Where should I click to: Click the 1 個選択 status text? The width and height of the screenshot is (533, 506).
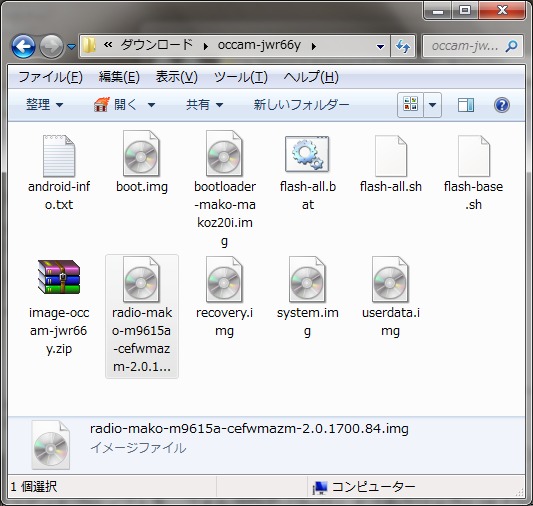[34, 487]
